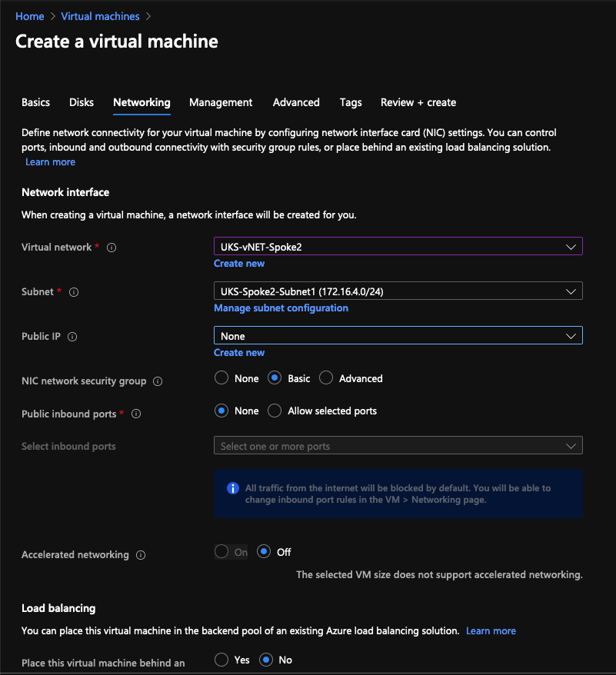Choose Allow selected ports option
The width and height of the screenshot is (616, 675).
point(275,411)
